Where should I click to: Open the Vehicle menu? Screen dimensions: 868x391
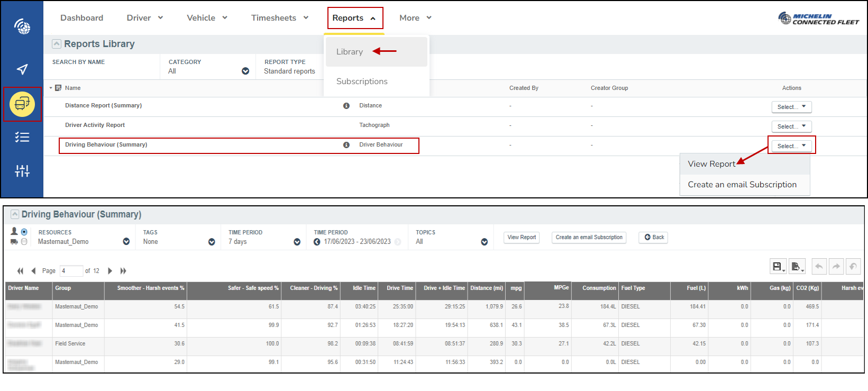click(207, 18)
